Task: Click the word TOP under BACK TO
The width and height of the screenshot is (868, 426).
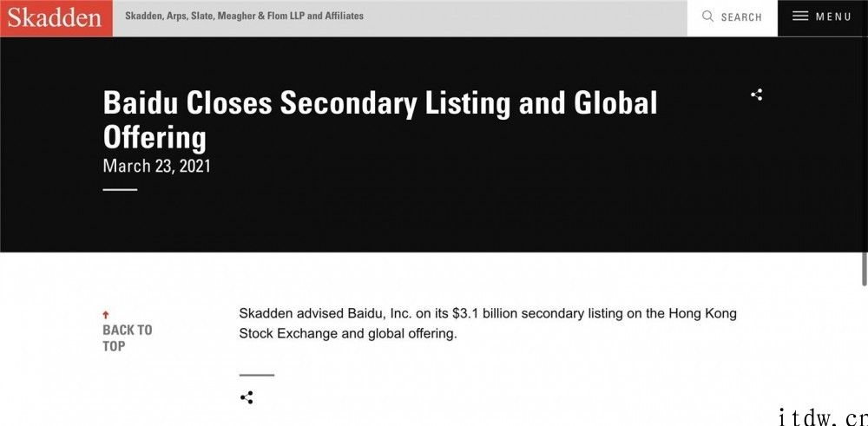Action: (114, 346)
